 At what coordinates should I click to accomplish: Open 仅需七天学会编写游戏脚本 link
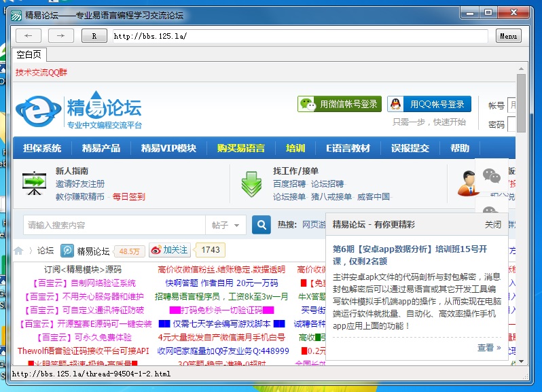[221, 324]
